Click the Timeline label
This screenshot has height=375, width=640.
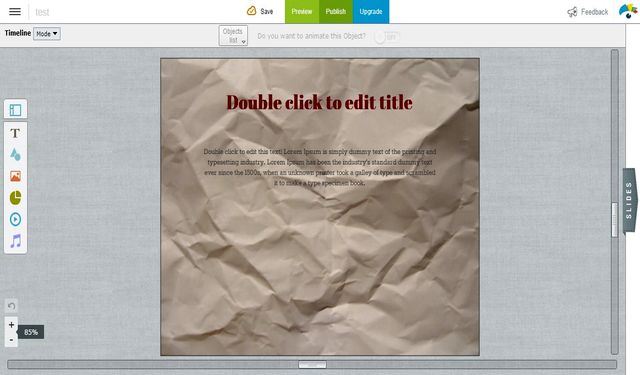point(18,33)
